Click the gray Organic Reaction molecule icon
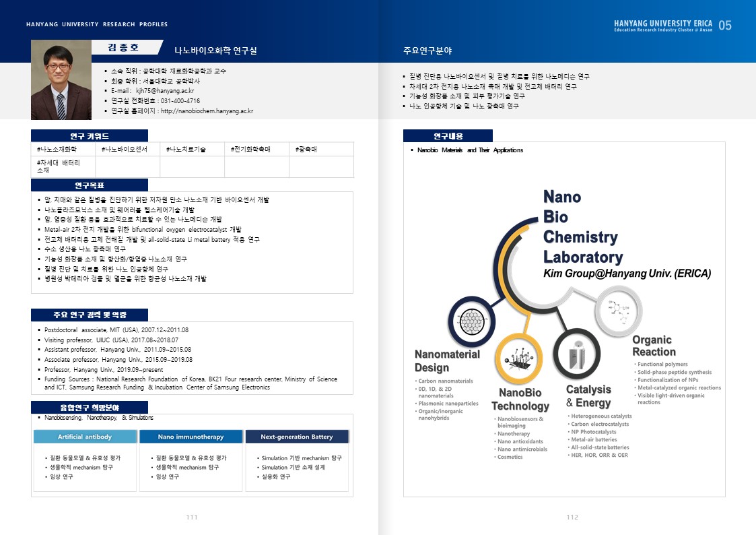 (619, 310)
